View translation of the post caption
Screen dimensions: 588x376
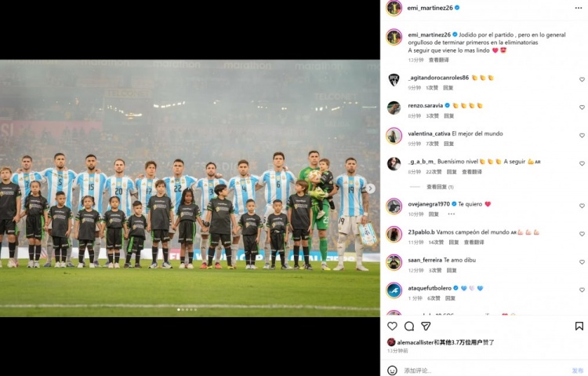(x=439, y=60)
